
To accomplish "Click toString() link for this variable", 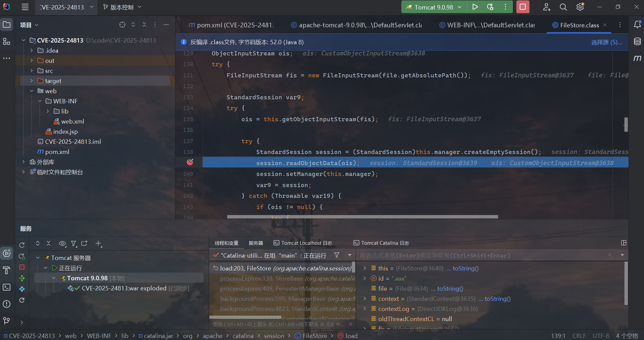I will coord(465,268).
